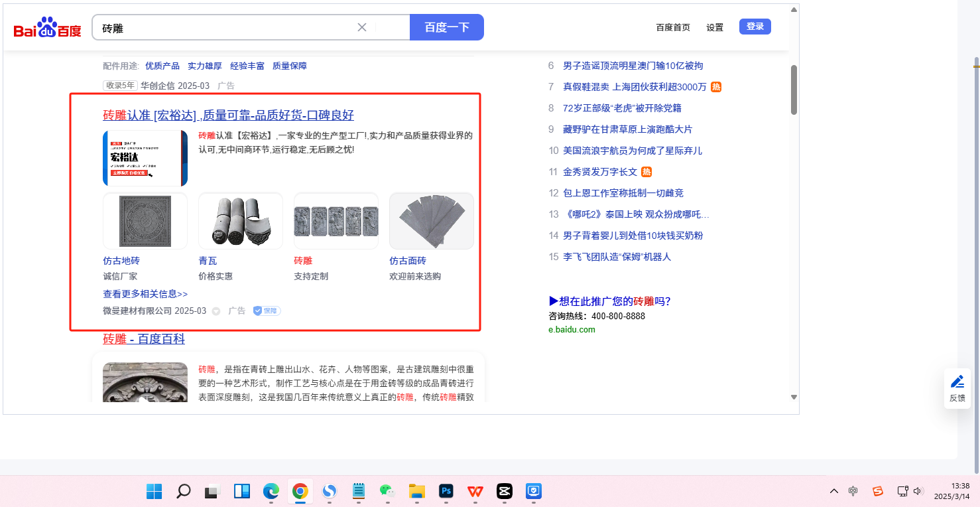Open the 设置 menu in the header
The width and height of the screenshot is (980, 507).
[715, 27]
